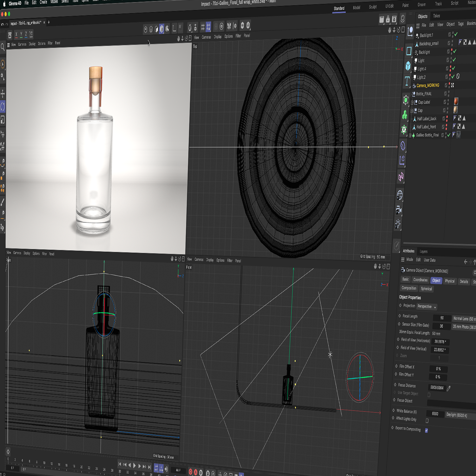Open the Projection Perspective dropdown
476x476 pixels.
426,307
